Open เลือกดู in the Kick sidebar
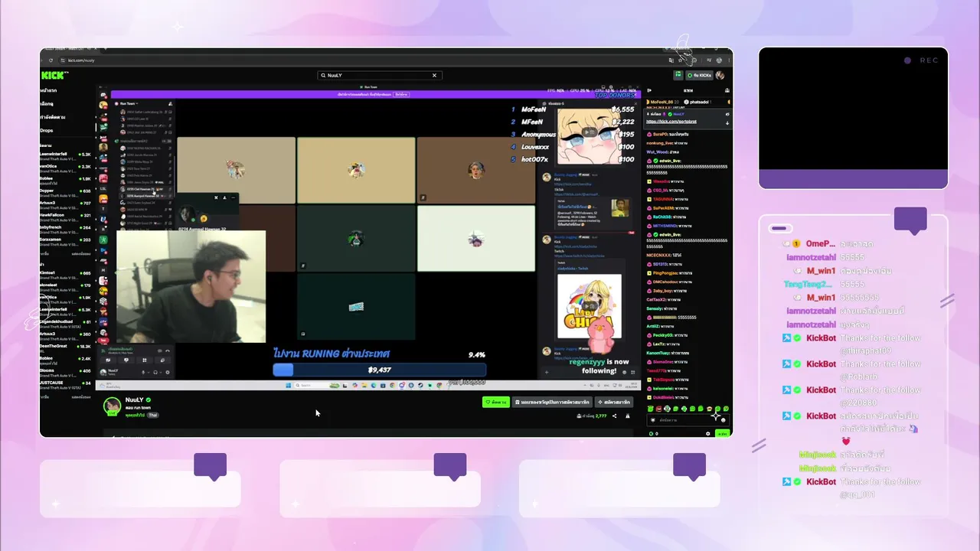 pos(47,103)
